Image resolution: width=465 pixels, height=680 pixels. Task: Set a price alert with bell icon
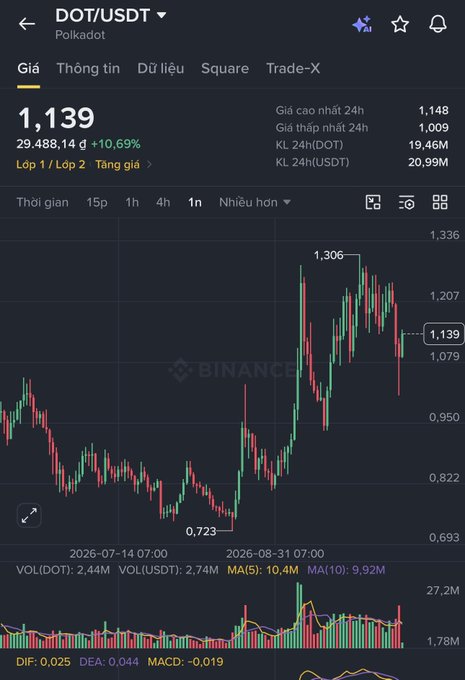[438, 24]
